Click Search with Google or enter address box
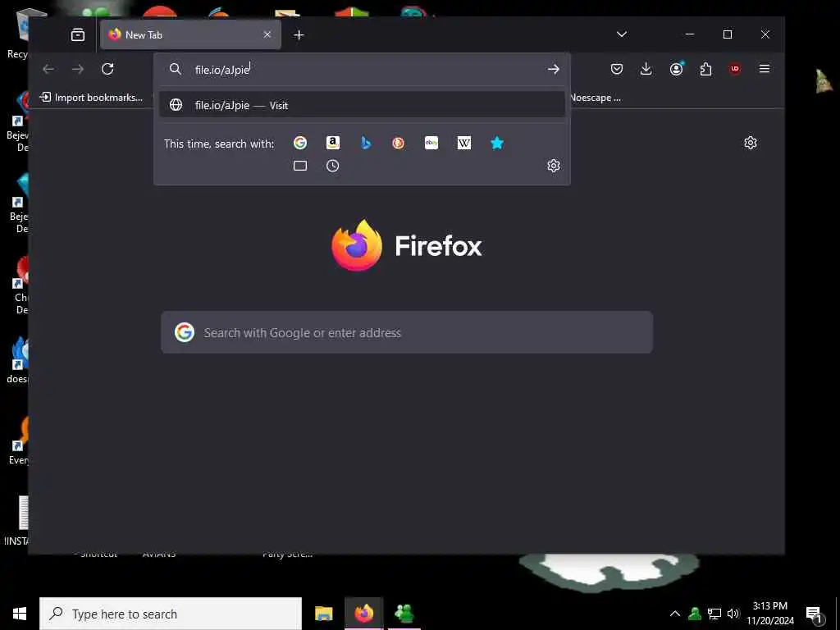Viewport: 840px width, 630px height. pyautogui.click(x=407, y=333)
